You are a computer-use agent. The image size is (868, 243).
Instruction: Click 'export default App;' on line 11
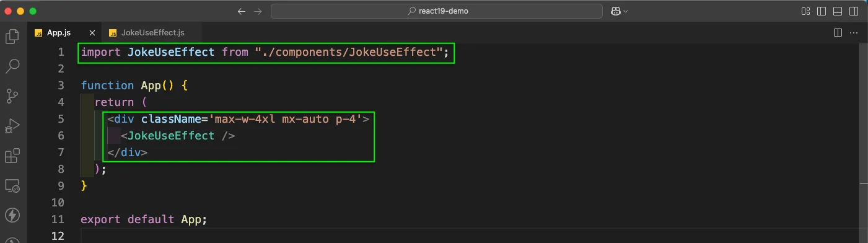(144, 219)
